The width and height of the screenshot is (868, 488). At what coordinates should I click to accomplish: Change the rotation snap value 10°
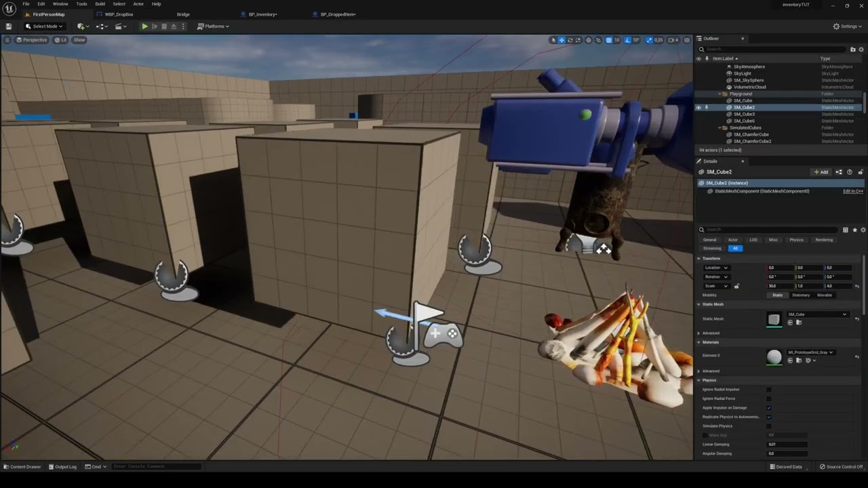[x=636, y=40]
